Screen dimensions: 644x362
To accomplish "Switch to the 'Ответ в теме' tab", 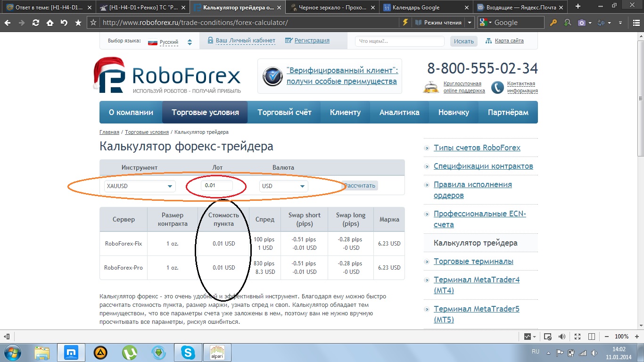I will pos(49,7).
